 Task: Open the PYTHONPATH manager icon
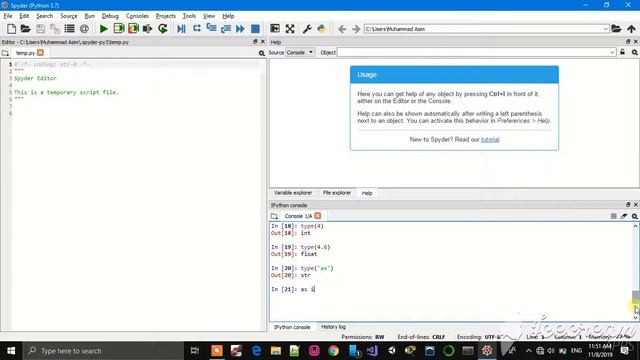tap(322, 29)
